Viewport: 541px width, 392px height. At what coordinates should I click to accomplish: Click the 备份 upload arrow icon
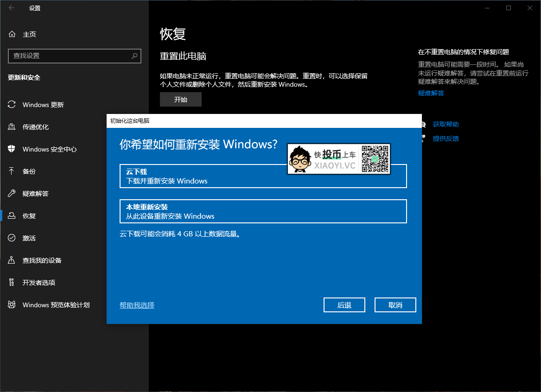[12, 171]
